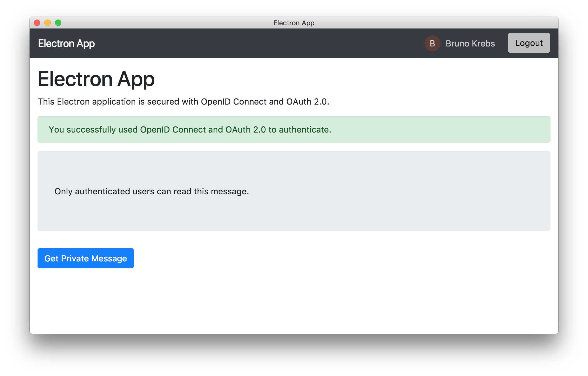Click the authenticated users message text
Image resolution: width=588 pixels, height=376 pixels.
tap(151, 191)
